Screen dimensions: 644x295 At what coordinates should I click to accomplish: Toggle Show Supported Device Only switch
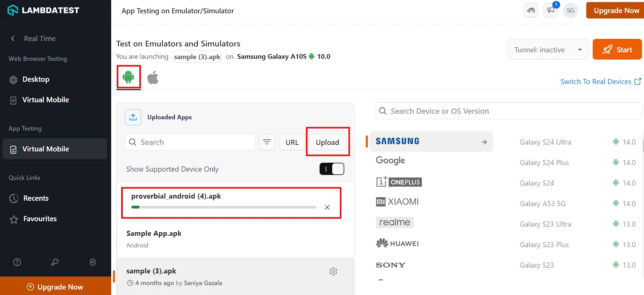tap(332, 169)
